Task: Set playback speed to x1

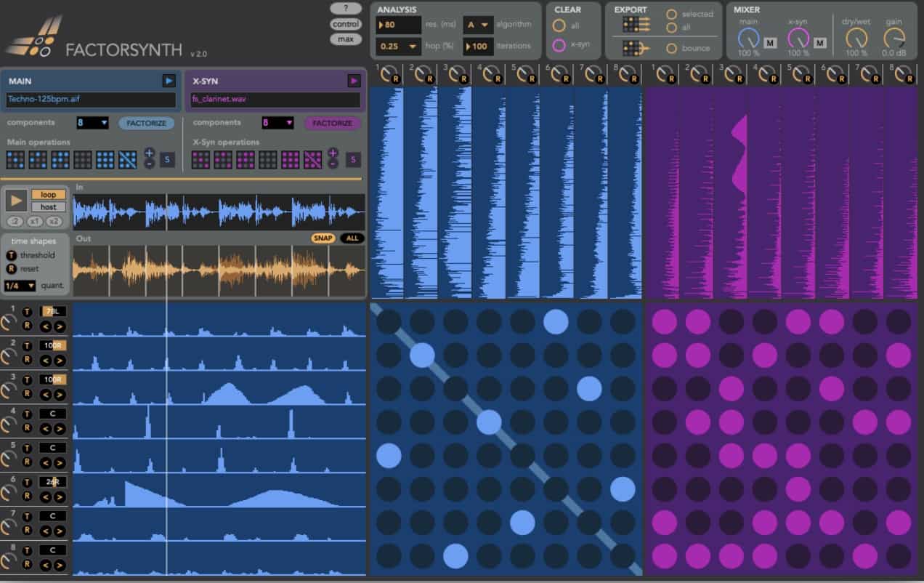Action: pyautogui.click(x=34, y=221)
